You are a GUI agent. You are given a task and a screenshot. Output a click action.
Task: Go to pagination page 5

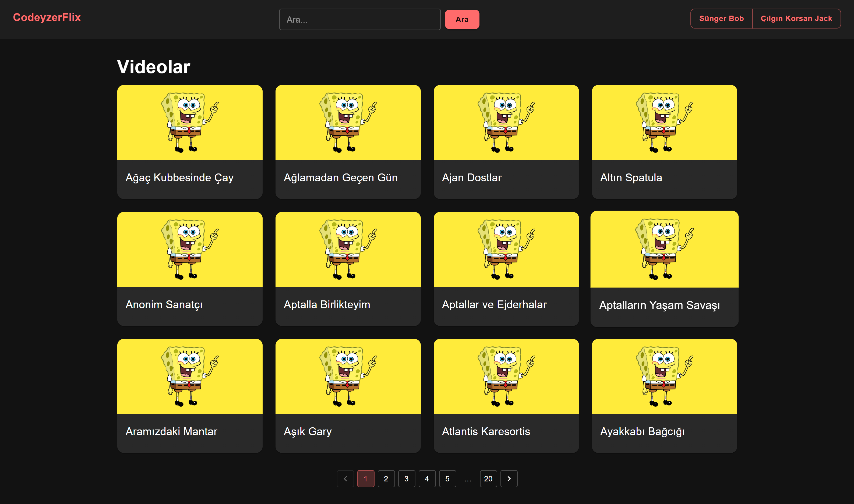pyautogui.click(x=447, y=479)
